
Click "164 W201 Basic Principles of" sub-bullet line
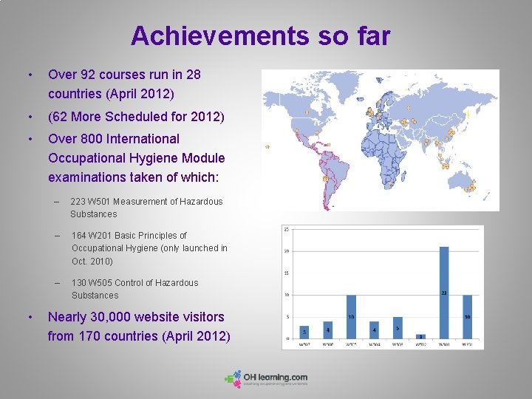click(129, 236)
